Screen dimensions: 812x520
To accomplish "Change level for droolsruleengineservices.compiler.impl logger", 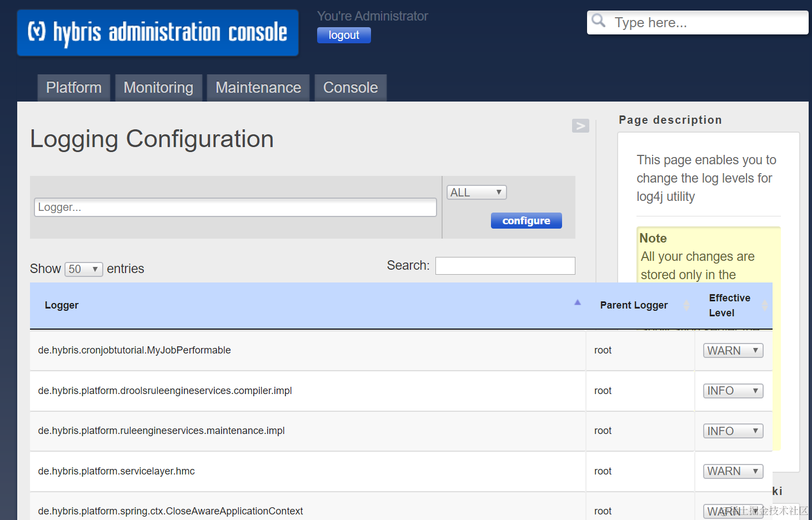I will pyautogui.click(x=733, y=391).
